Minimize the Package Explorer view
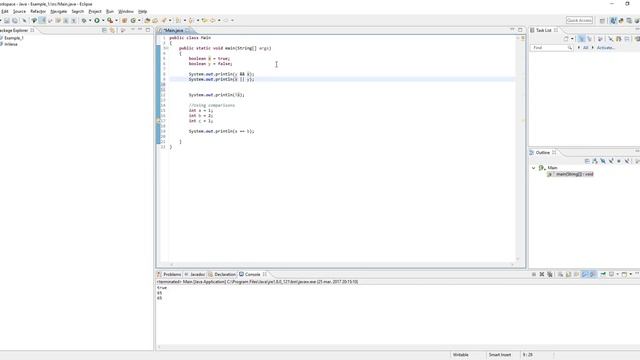This screenshot has height=360, width=640. point(140,30)
